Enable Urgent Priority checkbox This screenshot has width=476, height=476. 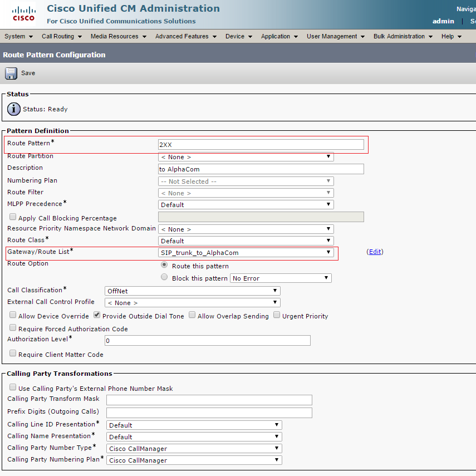(277, 315)
